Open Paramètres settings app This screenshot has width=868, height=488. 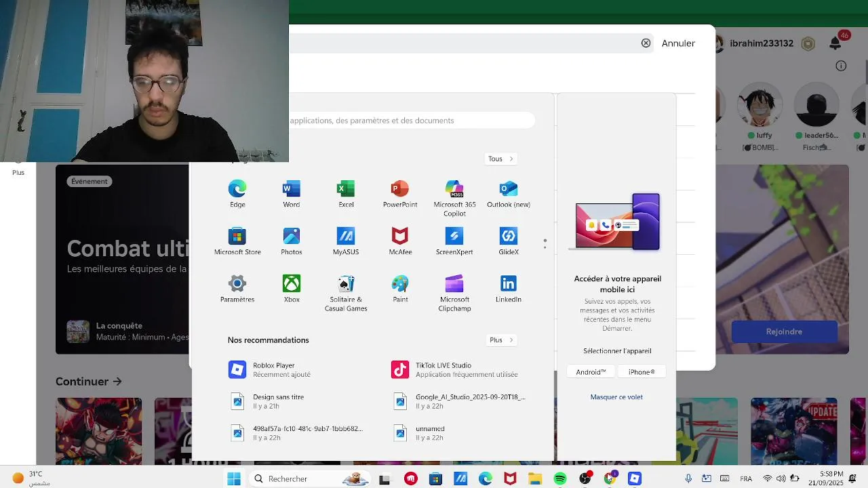[x=237, y=289]
